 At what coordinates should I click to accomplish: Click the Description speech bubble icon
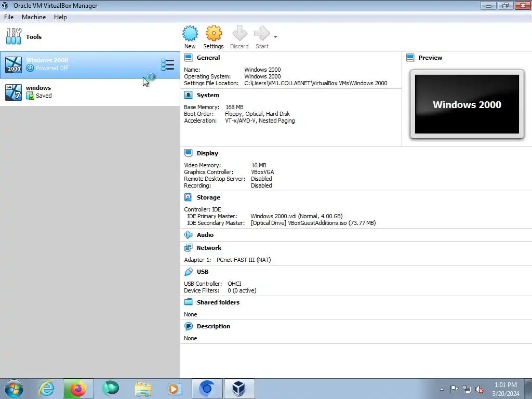pyautogui.click(x=188, y=326)
